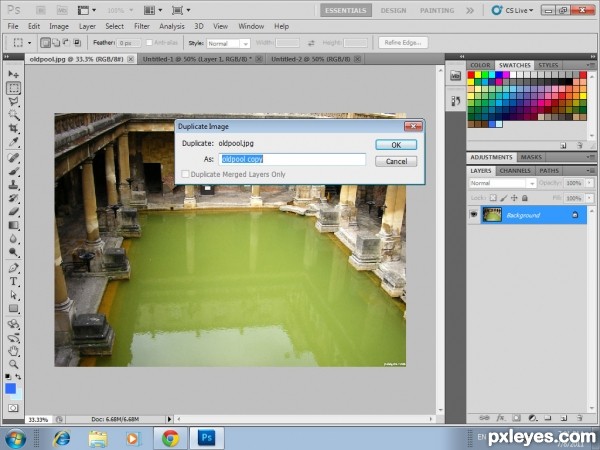
Task: Toggle lock position
Action: tap(514, 198)
